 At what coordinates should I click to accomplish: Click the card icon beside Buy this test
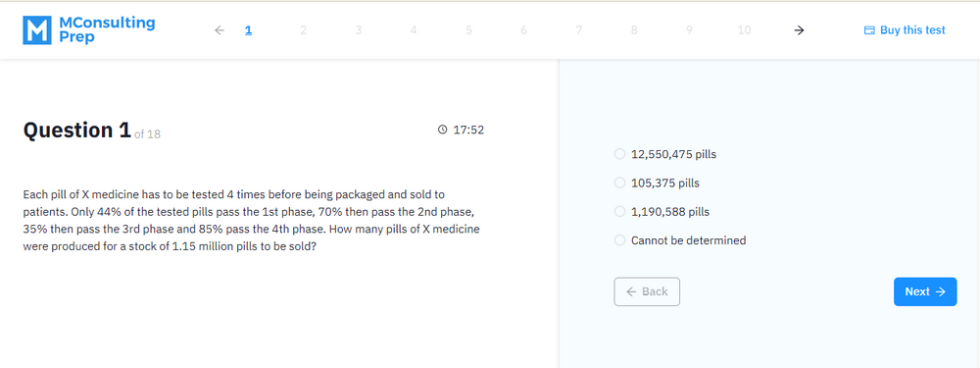coord(868,30)
